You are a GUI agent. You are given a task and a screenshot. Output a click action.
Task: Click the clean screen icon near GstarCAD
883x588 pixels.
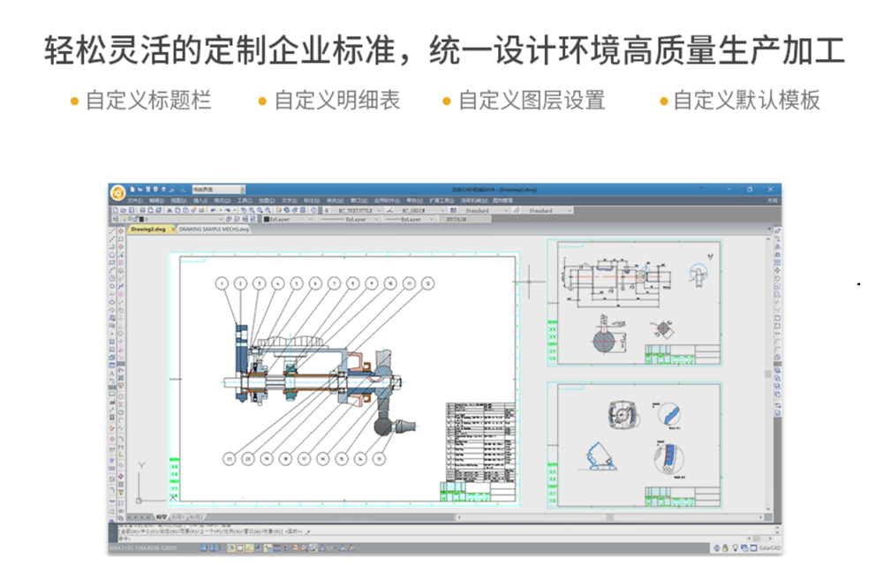753,548
